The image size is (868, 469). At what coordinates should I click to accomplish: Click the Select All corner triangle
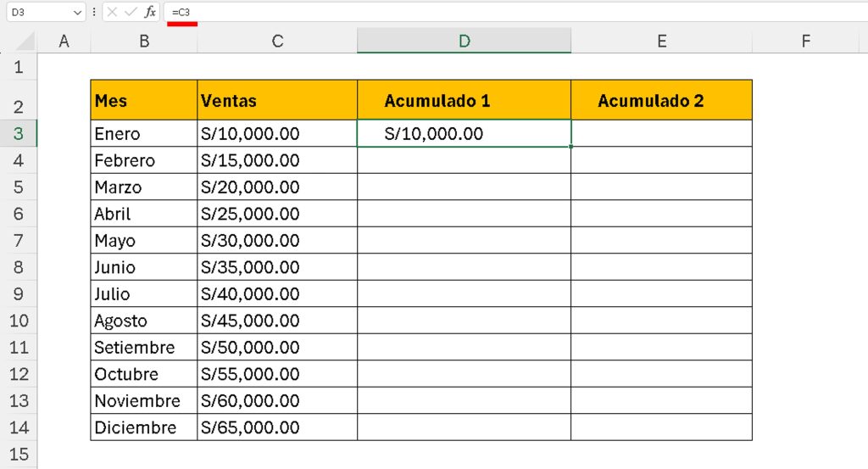click(25, 41)
